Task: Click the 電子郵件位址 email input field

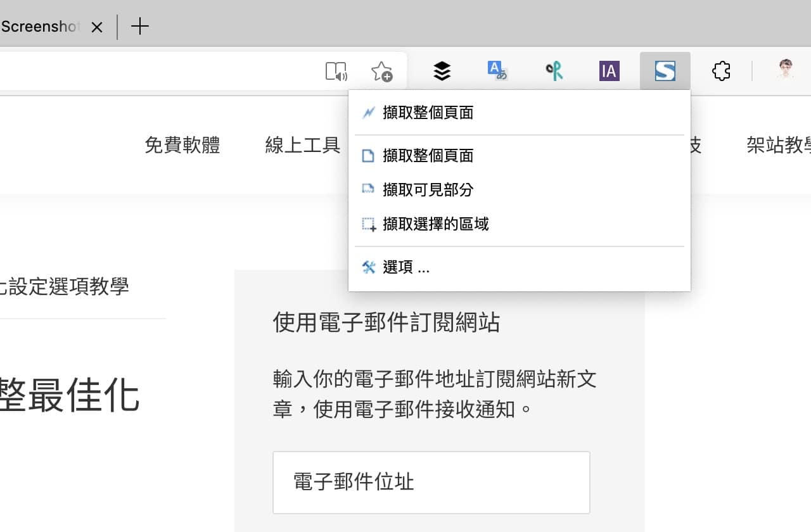Action: tap(431, 482)
